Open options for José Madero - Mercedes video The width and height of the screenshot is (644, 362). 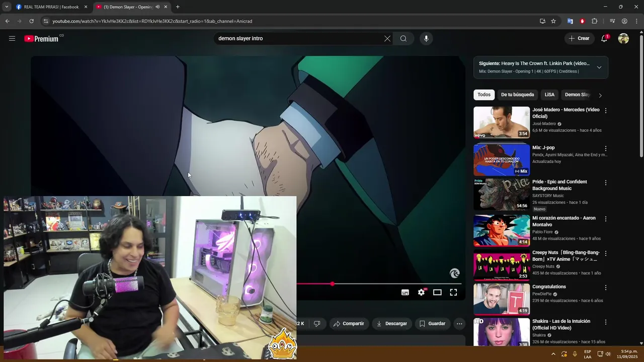click(x=606, y=110)
